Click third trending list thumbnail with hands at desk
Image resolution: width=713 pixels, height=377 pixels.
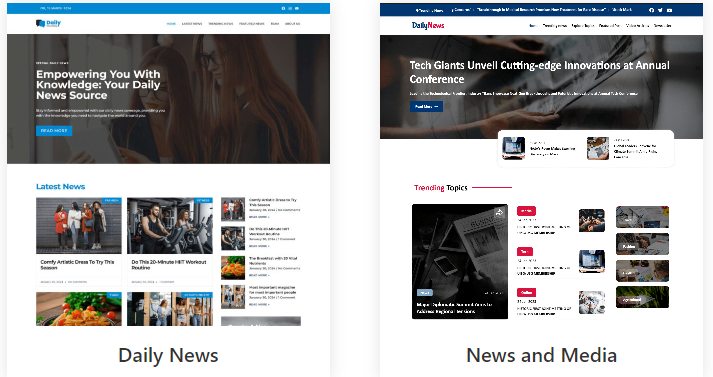click(x=592, y=302)
